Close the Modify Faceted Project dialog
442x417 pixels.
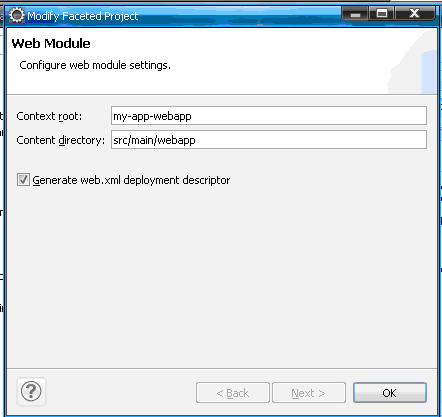point(415,14)
